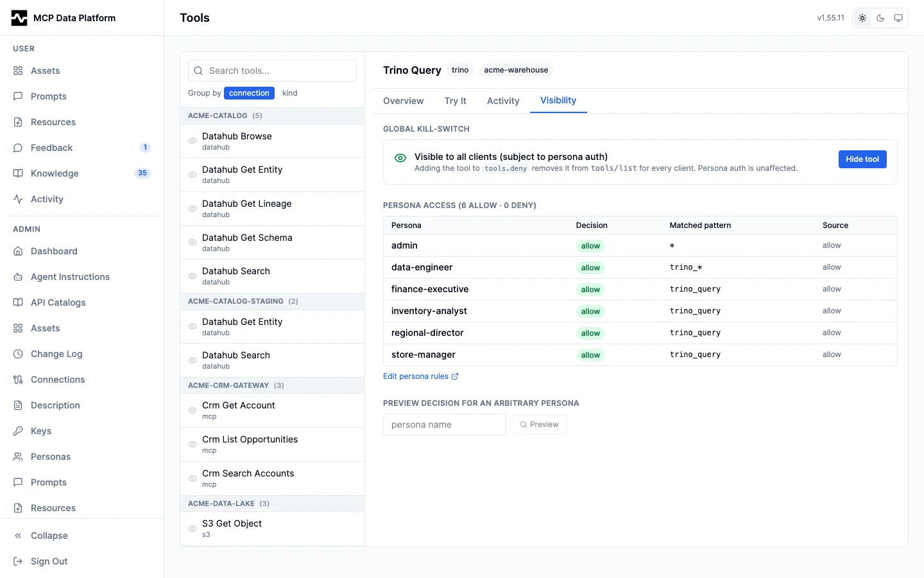Group tools by kind
This screenshot has height=578, width=924.
click(x=290, y=93)
